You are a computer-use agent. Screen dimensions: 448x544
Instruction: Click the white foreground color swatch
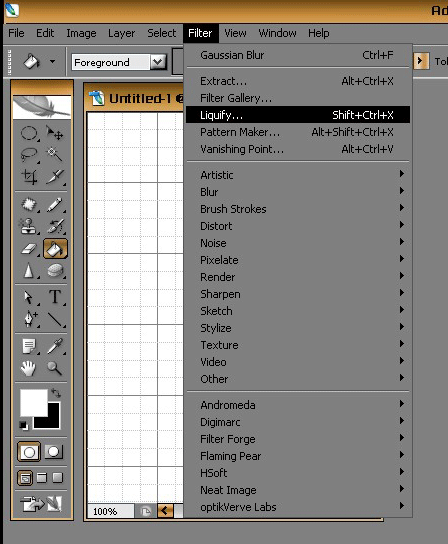(33, 401)
